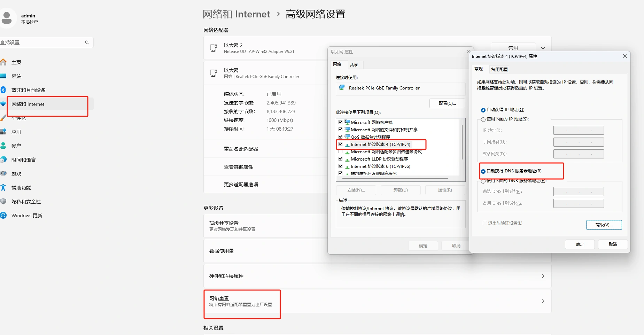Image resolution: width=644 pixels, height=335 pixels.
Task: Collapse the 以太网 2 adapter chevron
Action: click(543, 48)
